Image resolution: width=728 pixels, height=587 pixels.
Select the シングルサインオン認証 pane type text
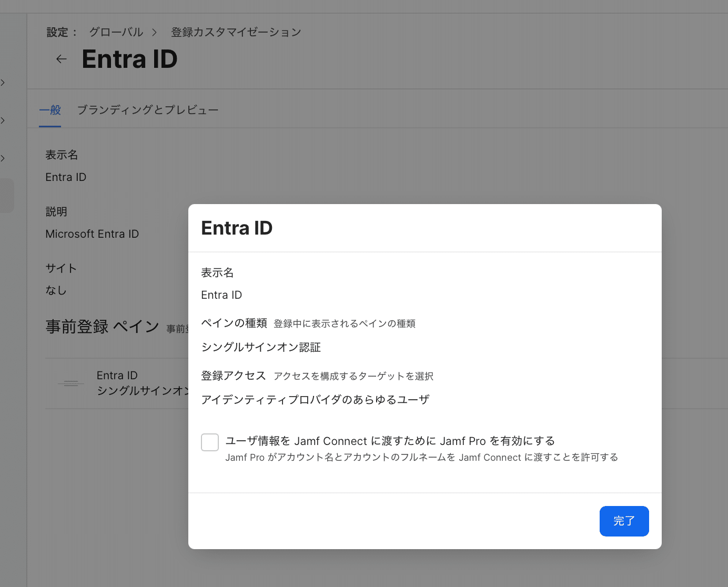[261, 347]
